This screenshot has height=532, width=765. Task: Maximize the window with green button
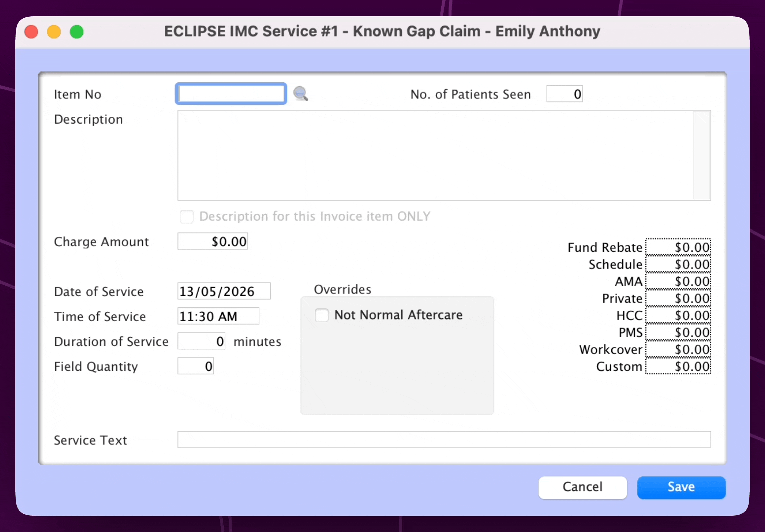[x=77, y=32]
